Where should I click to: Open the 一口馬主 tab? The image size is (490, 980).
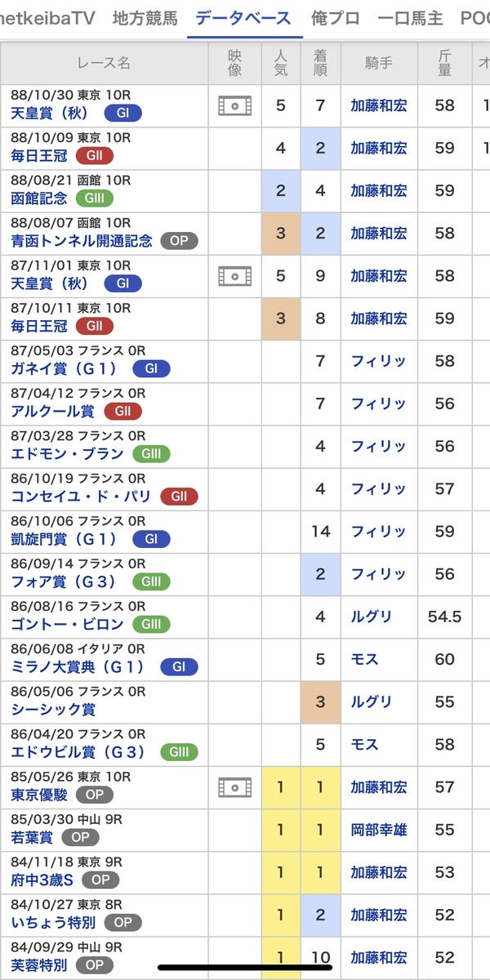point(411,18)
